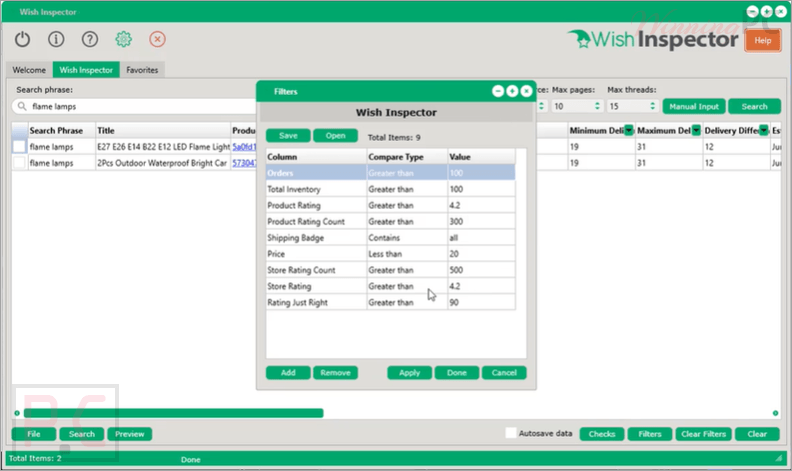Click the right scroll arrow dot
Image resolution: width=792 pixels, height=471 pixels.
tap(775, 413)
